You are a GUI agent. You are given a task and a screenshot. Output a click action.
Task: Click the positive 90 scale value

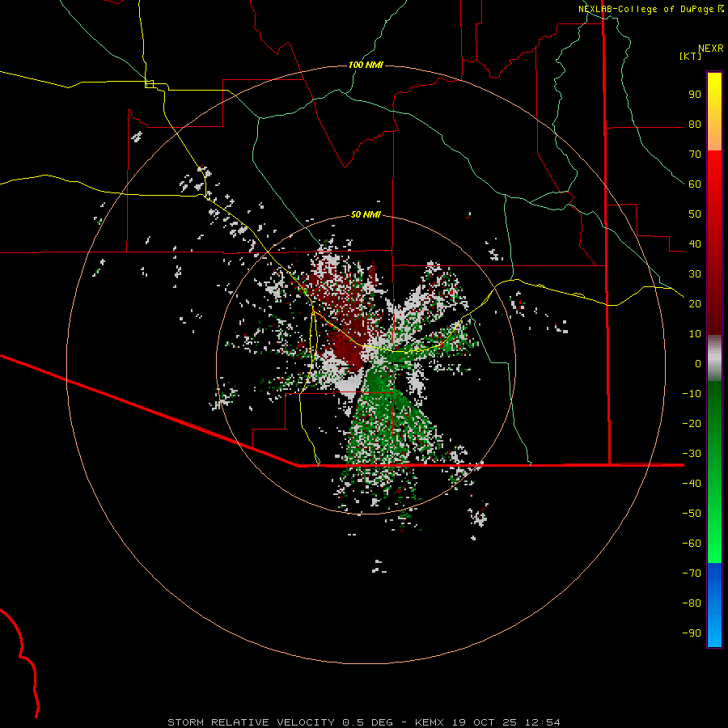(695, 95)
